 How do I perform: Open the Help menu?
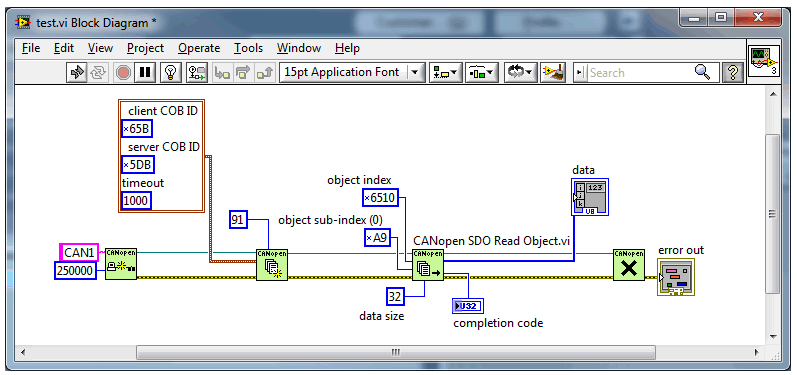(347, 48)
